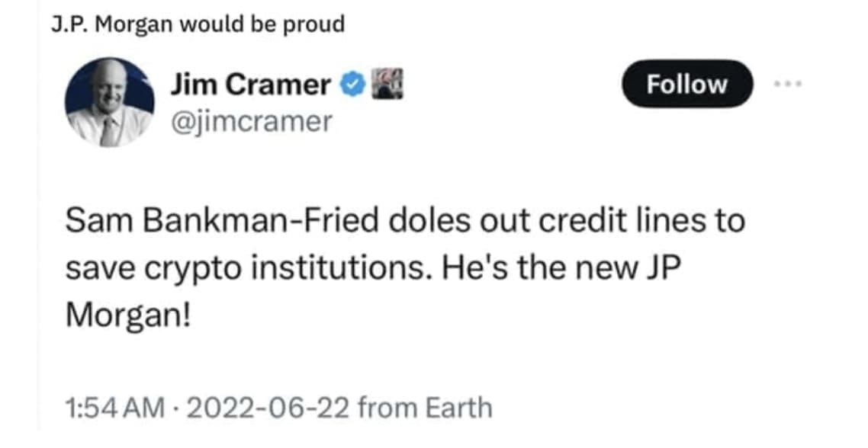868x448 pixels.
Task: Click the word "save" in the tweet
Action: (97, 269)
